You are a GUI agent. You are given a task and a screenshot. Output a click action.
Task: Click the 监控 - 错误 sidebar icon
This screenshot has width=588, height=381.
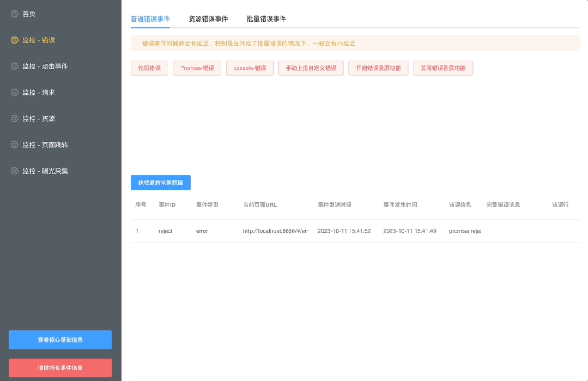pos(15,40)
